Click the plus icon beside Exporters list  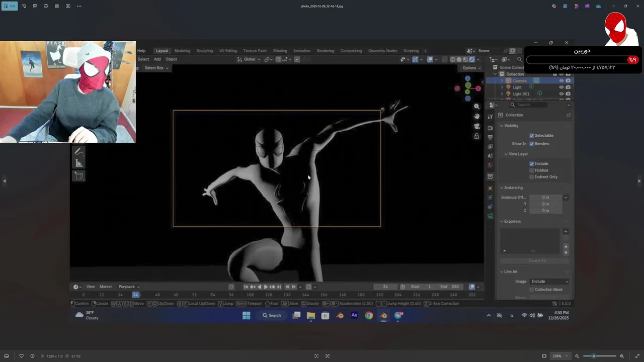point(566,231)
